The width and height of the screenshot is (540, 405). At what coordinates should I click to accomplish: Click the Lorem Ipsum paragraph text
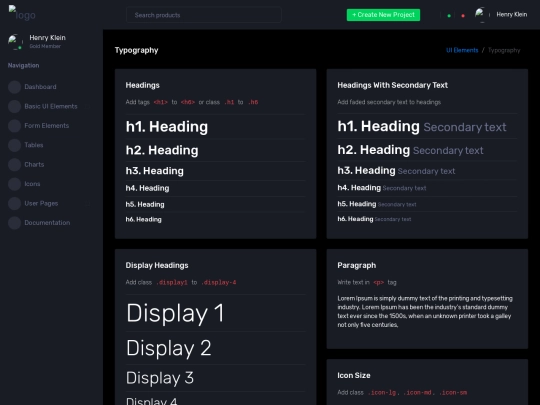coord(425,312)
